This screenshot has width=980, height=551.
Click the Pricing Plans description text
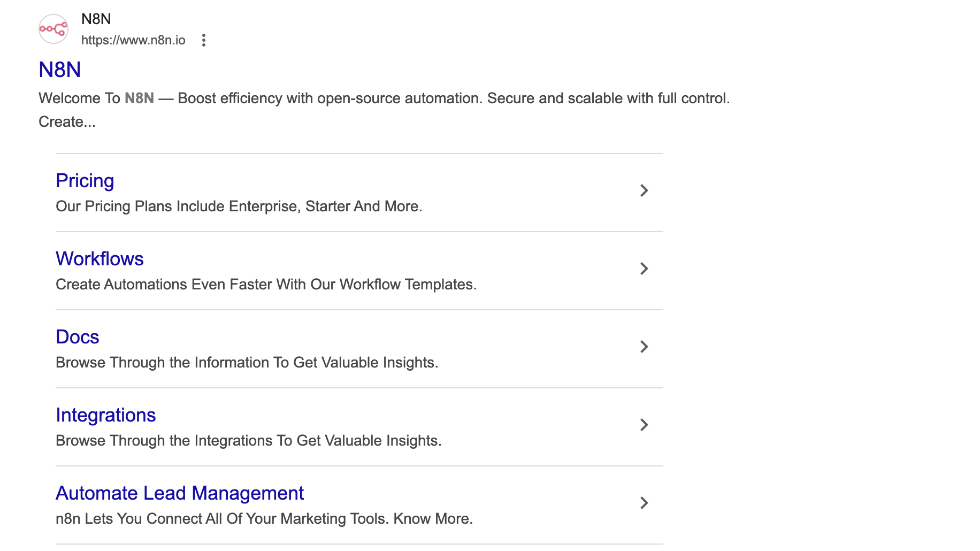coord(239,206)
